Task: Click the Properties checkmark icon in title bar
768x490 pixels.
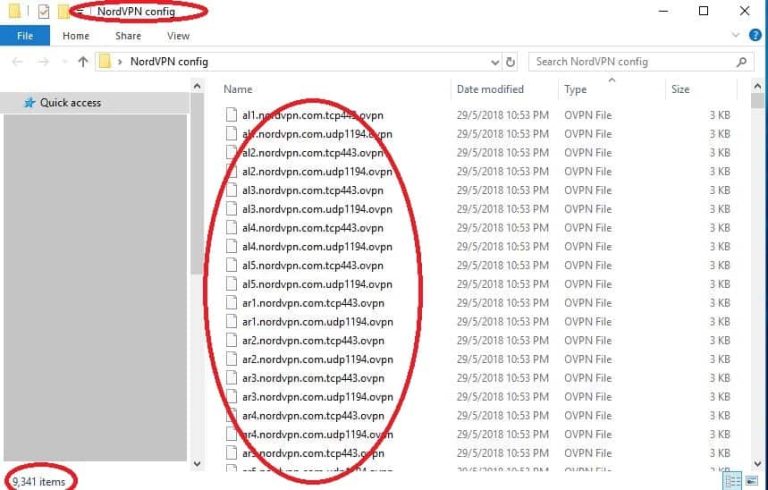Action: (x=42, y=12)
